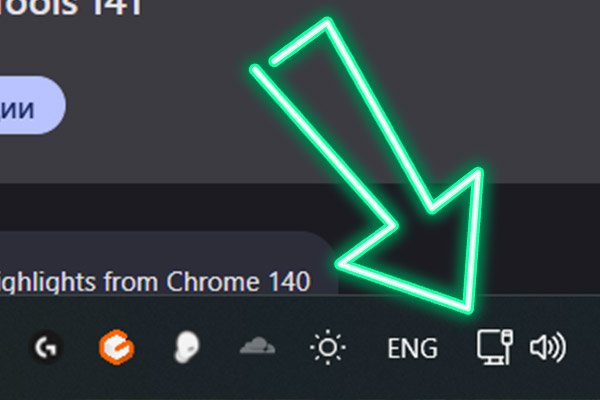The width and height of the screenshot is (600, 400).
Task: Expand brightness control from sun icon
Action: click(x=328, y=347)
